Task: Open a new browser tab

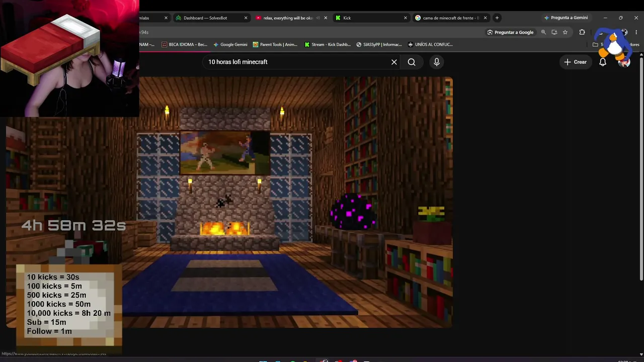Action: [497, 18]
